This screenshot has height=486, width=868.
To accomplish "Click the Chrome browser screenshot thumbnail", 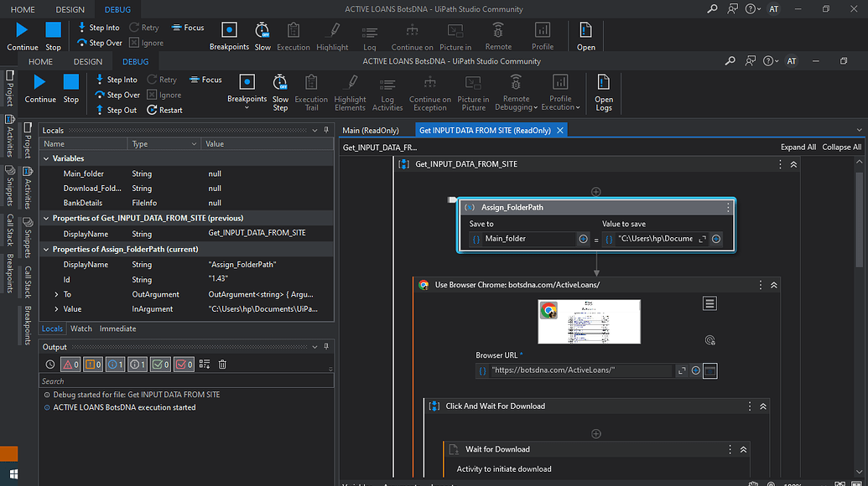I will 589,321.
